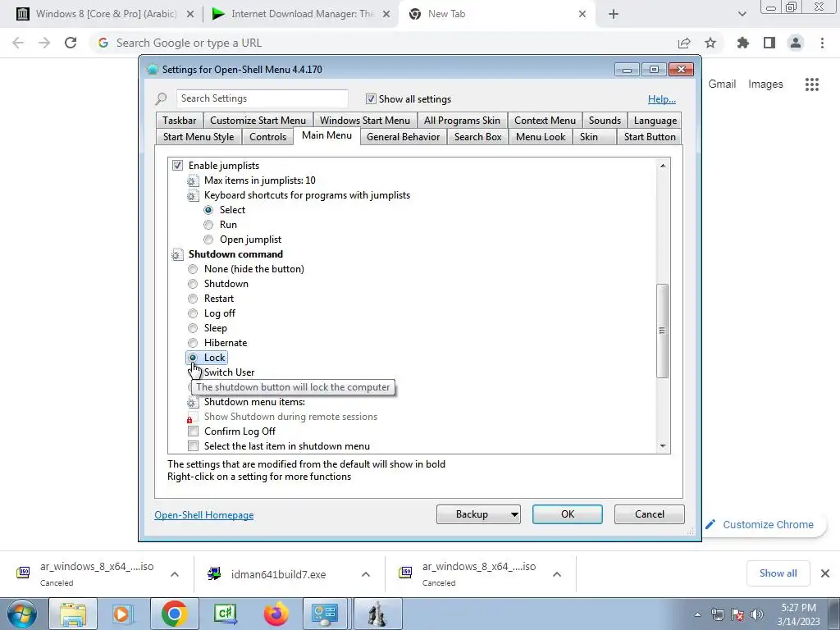The image size is (840, 630).
Task: Switch to the Start Button tab
Action: coord(650,137)
